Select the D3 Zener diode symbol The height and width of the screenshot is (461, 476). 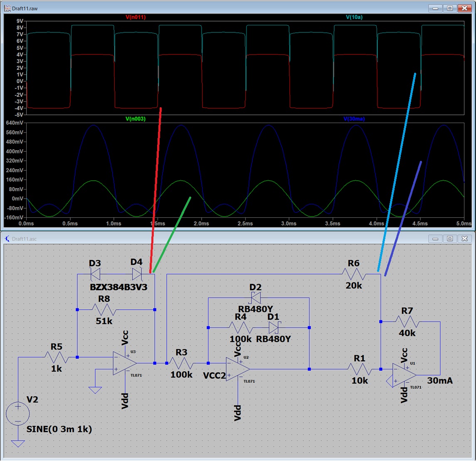(x=95, y=274)
